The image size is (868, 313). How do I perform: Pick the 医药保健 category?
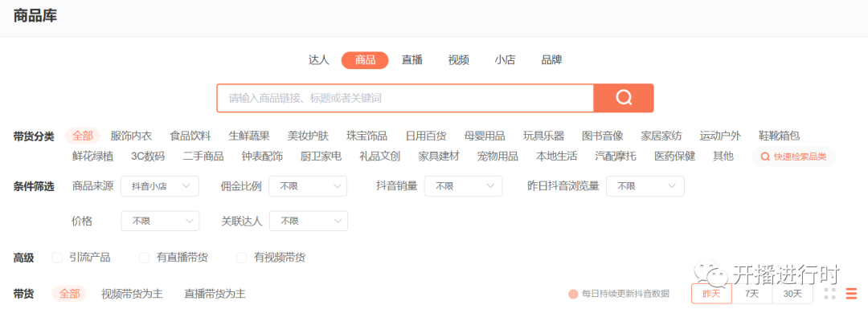pos(675,156)
